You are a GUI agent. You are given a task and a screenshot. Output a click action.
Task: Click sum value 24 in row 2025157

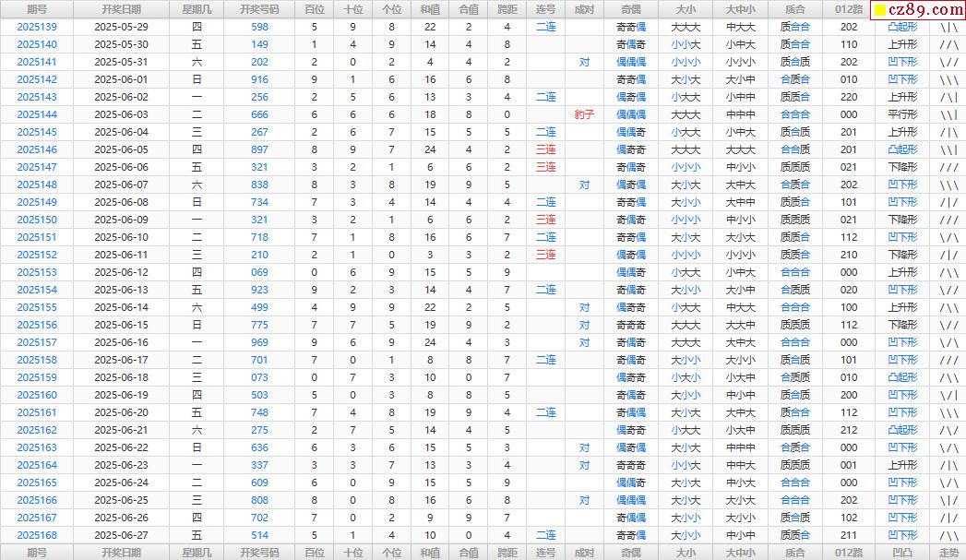pos(430,342)
